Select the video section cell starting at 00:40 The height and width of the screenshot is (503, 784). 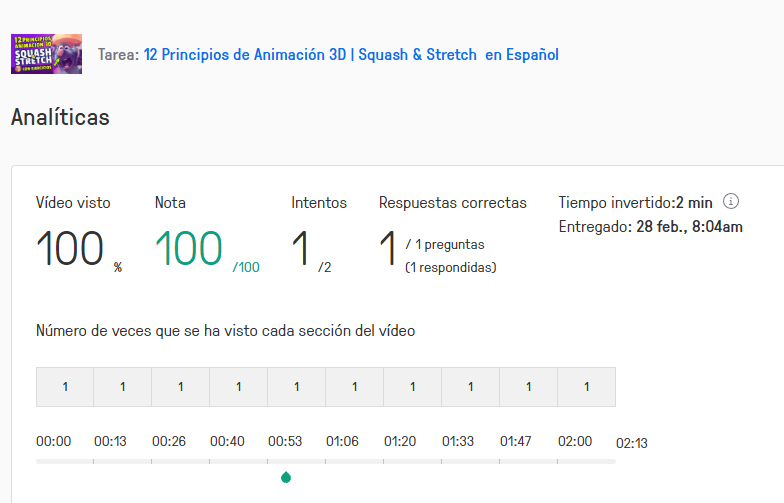click(x=239, y=387)
